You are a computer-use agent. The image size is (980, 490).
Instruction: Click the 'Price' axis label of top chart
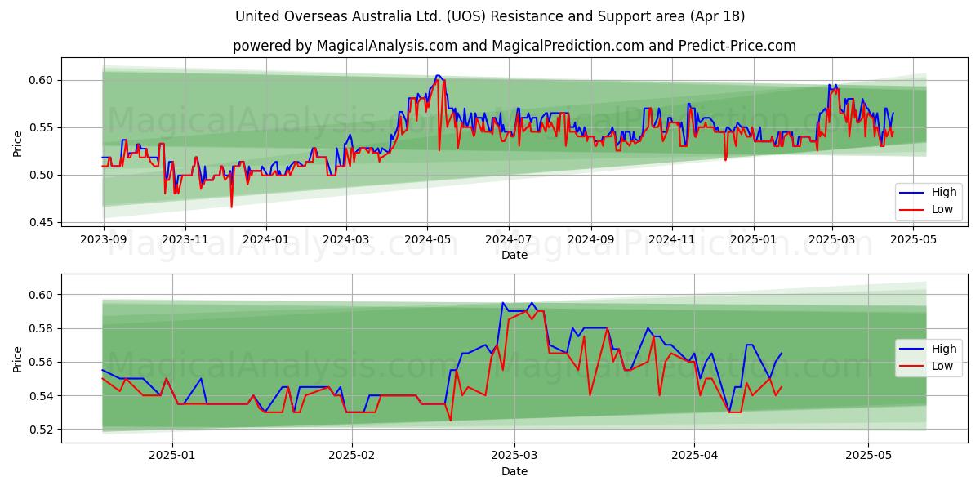pos(17,143)
